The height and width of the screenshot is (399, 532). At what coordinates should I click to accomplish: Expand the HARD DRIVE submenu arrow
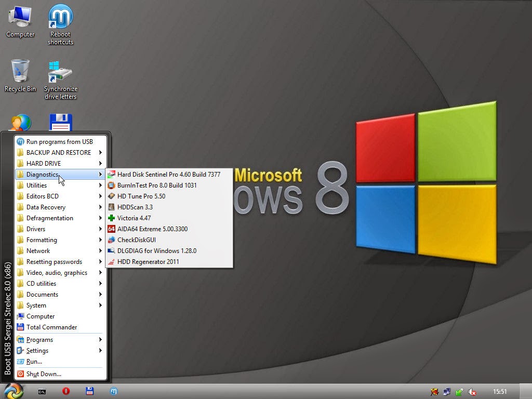pyautogui.click(x=100, y=164)
